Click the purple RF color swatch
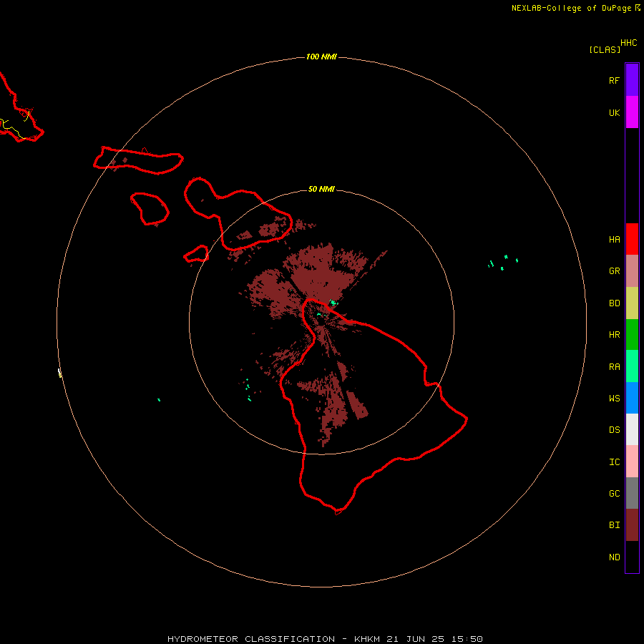Image resolution: width=644 pixels, height=644 pixels. [x=632, y=79]
